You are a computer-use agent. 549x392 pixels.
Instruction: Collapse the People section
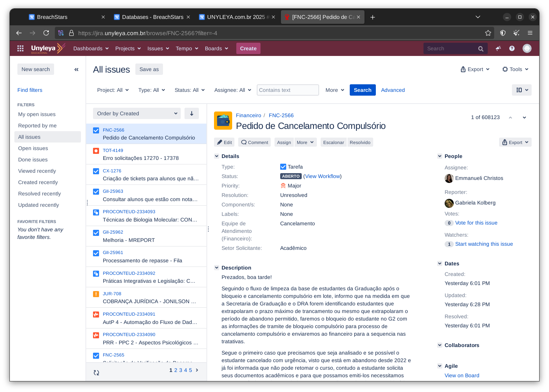coord(440,156)
